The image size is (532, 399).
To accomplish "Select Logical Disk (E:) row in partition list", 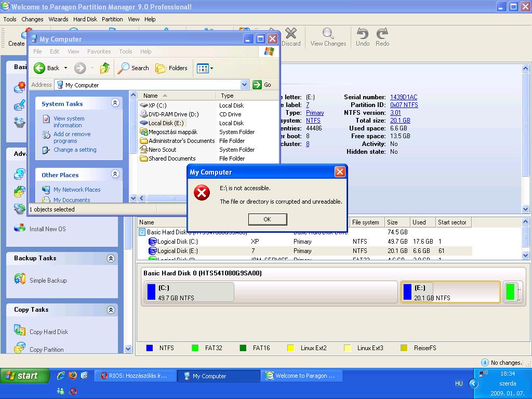I will [x=304, y=251].
